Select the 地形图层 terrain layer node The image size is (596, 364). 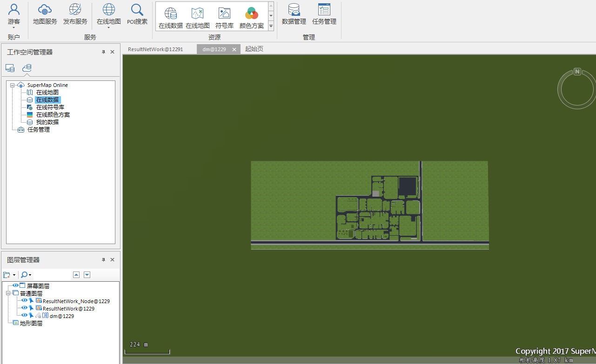(31, 323)
